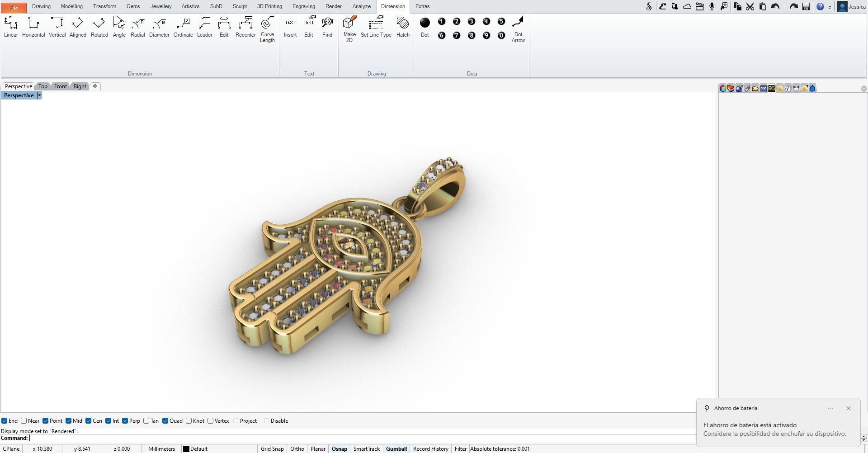
Task: Measure with the Curve Length tool
Action: [x=267, y=30]
